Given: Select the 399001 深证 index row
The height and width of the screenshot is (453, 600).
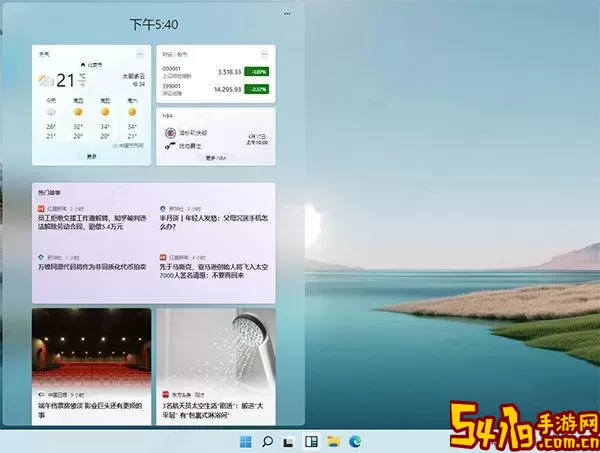Looking at the screenshot, I should click(x=215, y=90).
